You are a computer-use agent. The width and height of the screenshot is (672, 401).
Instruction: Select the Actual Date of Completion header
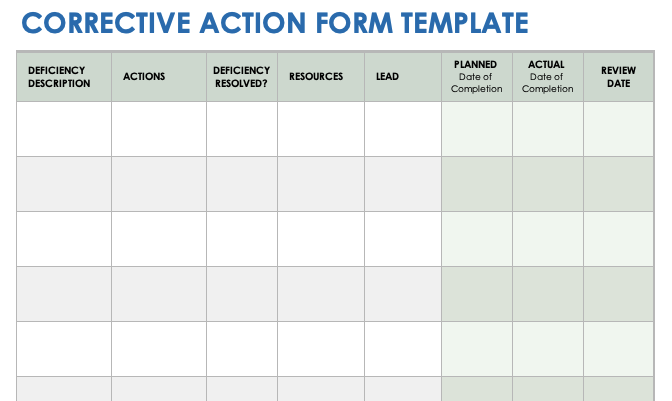pos(547,77)
